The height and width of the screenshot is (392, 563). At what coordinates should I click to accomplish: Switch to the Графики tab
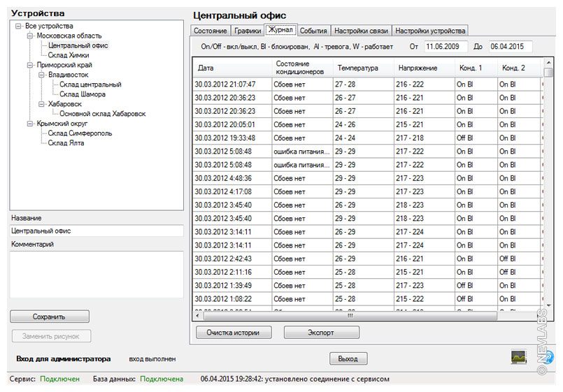pyautogui.click(x=248, y=31)
